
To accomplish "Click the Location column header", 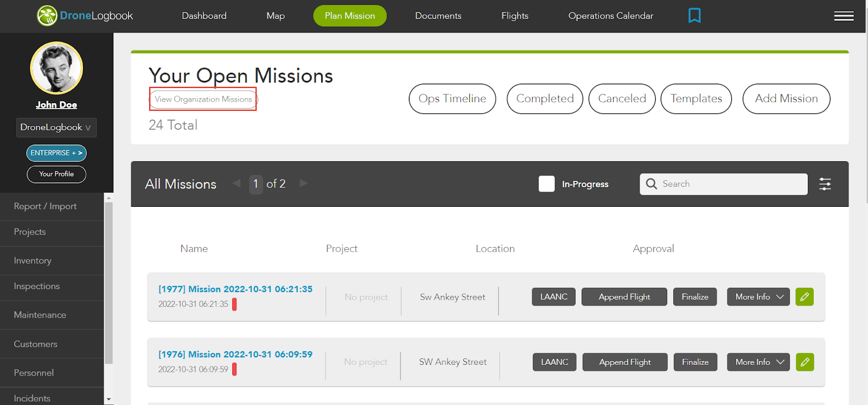I will pos(495,249).
